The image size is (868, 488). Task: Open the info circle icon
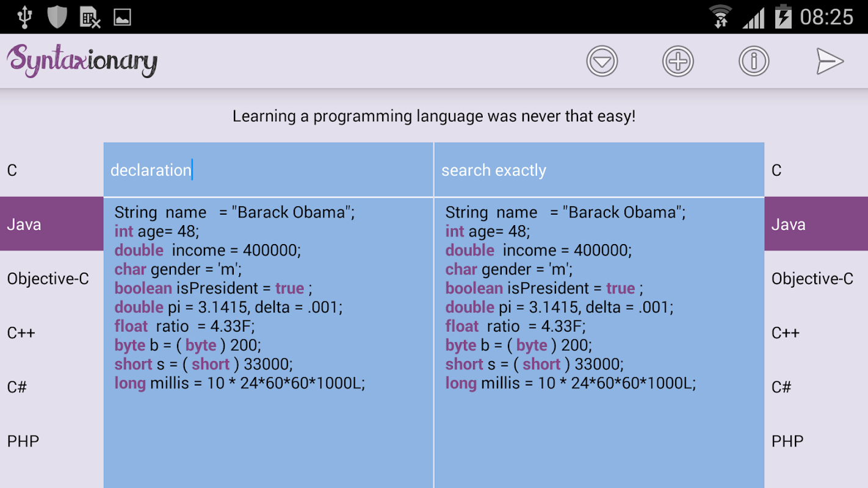pyautogui.click(x=754, y=62)
